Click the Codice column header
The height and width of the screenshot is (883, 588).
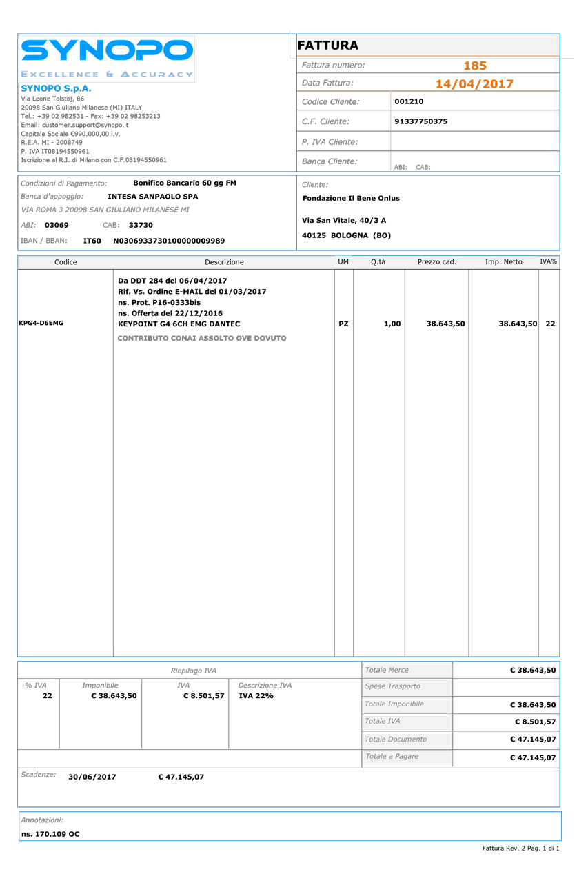65,262
